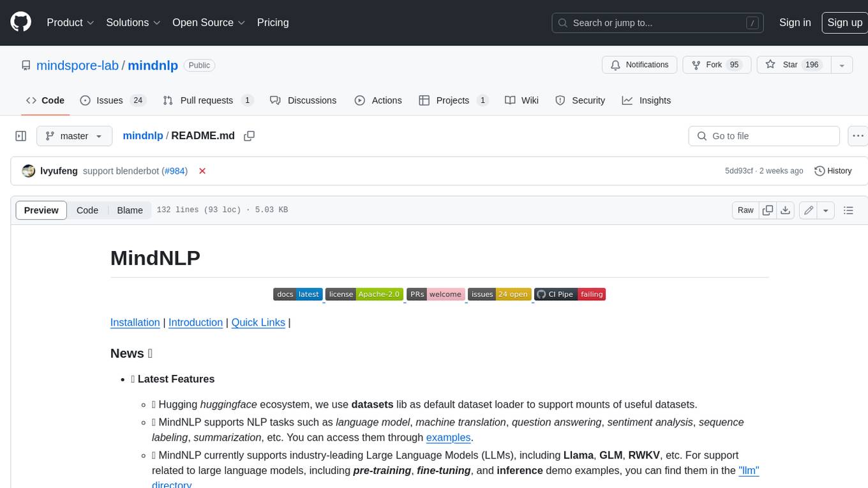Open the examples link
The image size is (868, 488).
pos(448,438)
